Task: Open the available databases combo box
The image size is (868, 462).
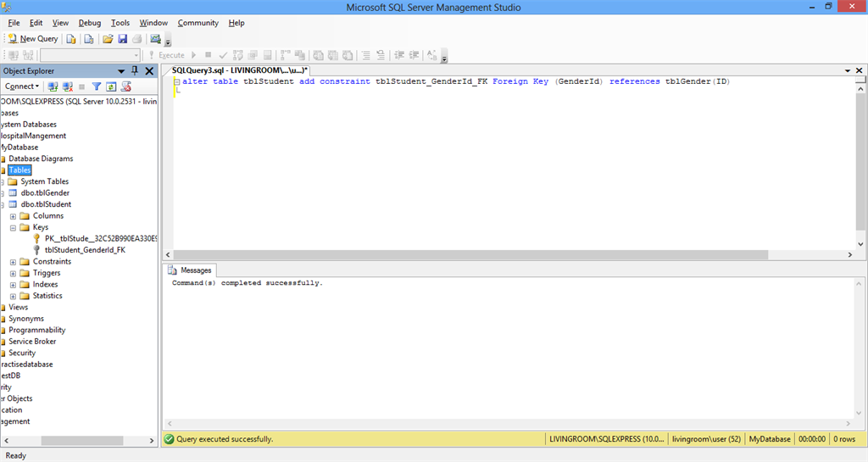Action: (x=90, y=55)
